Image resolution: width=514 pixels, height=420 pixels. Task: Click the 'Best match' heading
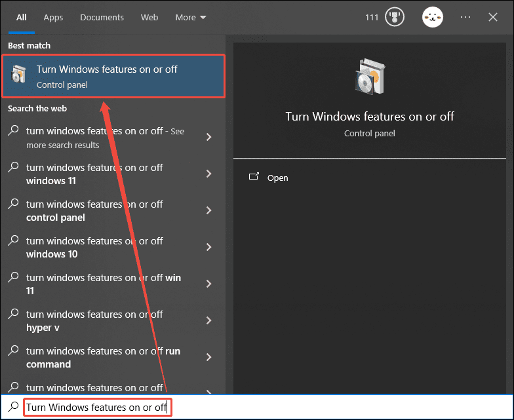click(x=29, y=46)
